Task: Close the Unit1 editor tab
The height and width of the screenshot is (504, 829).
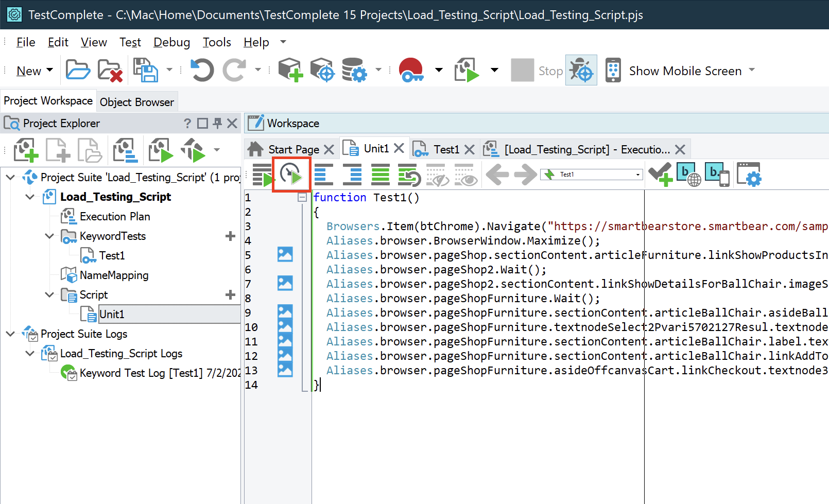Action: coord(399,149)
